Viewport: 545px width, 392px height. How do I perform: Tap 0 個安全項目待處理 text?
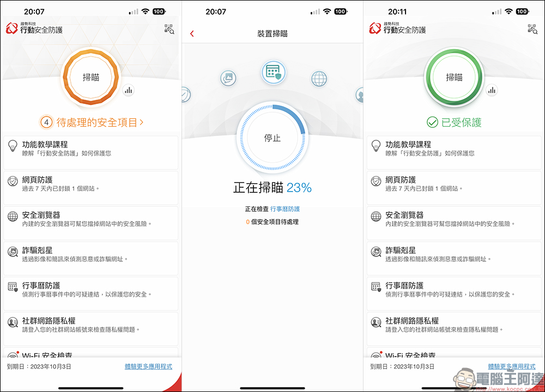coord(272,222)
